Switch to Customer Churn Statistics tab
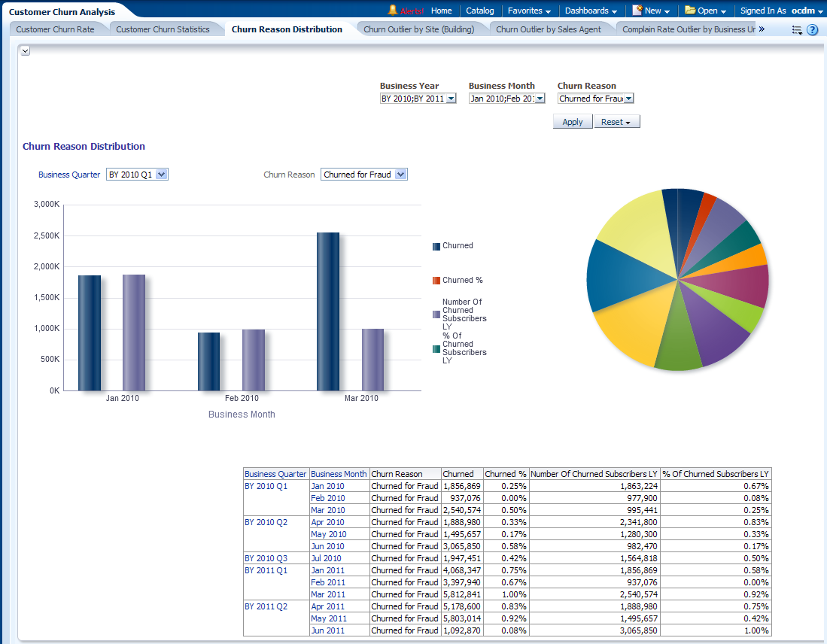The height and width of the screenshot is (644, 827). point(163,29)
